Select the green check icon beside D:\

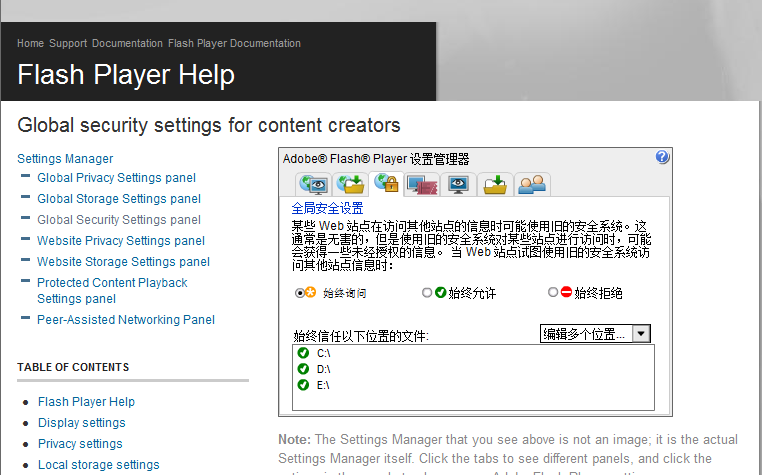pos(303,369)
